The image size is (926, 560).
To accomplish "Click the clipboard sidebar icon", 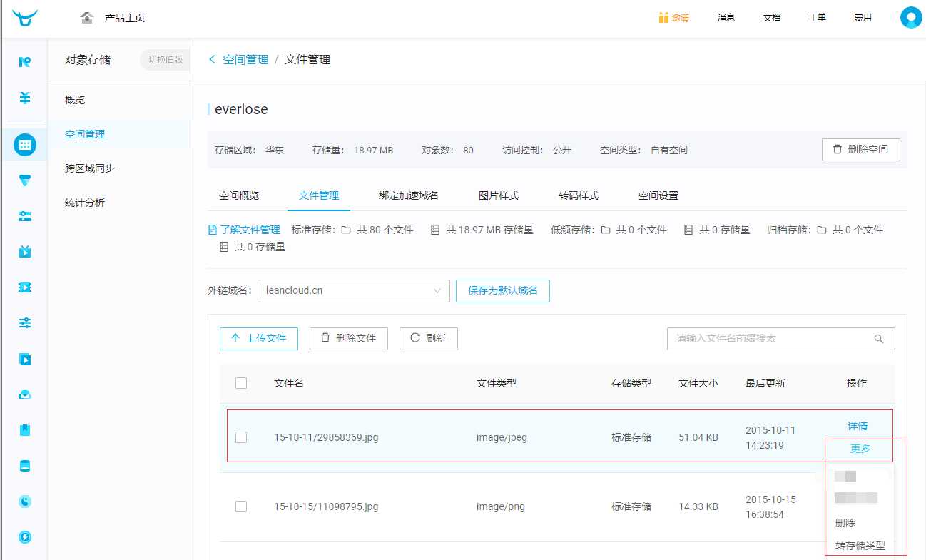I will (x=25, y=430).
